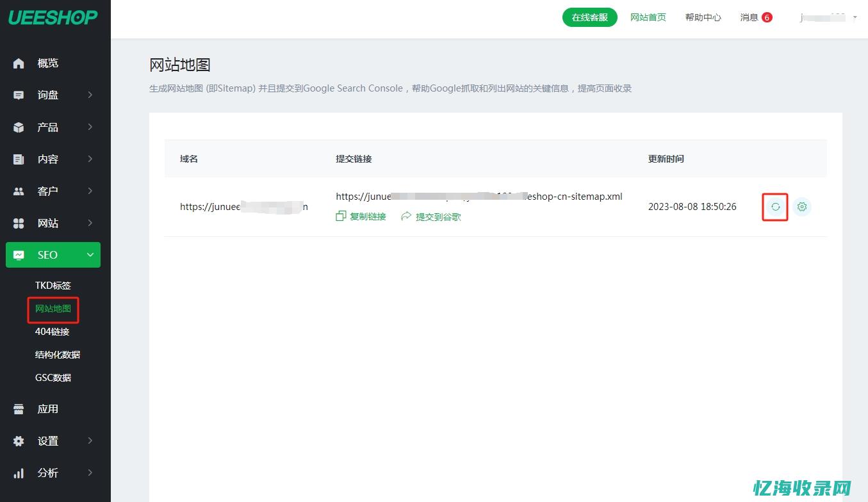Image resolution: width=868 pixels, height=502 pixels.
Task: Click the 应用 label in sidebar
Action: point(48,409)
